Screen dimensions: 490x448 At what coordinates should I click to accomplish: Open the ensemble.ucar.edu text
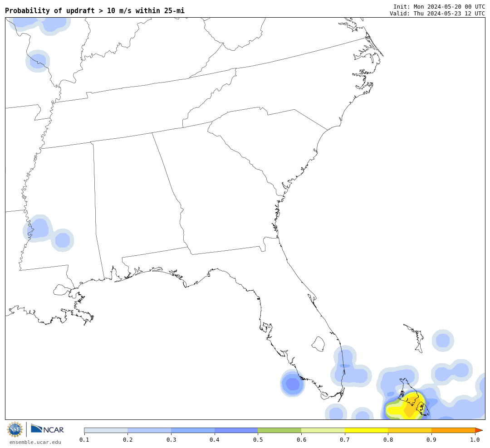pos(35,442)
